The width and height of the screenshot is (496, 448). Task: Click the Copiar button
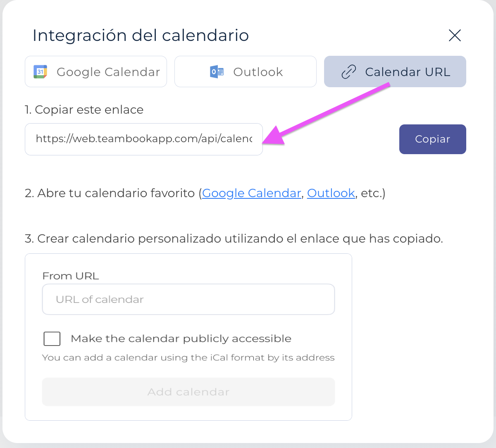pos(433,139)
